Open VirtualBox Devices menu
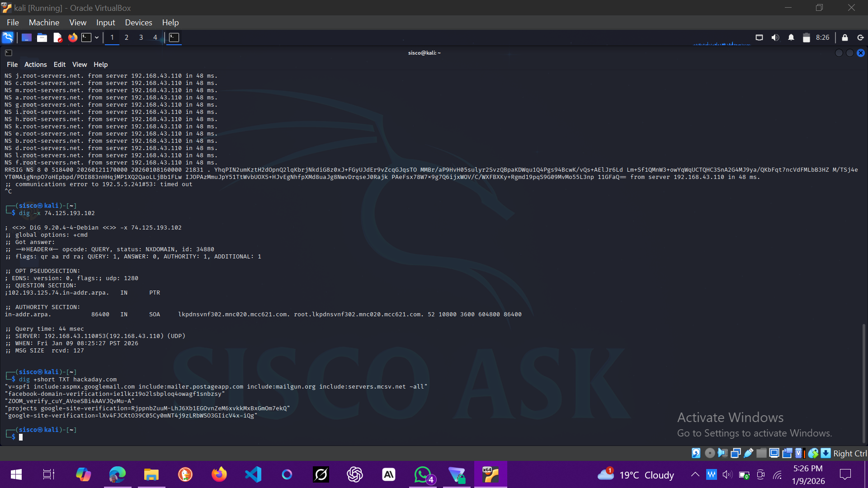This screenshot has width=868, height=488. (x=138, y=23)
